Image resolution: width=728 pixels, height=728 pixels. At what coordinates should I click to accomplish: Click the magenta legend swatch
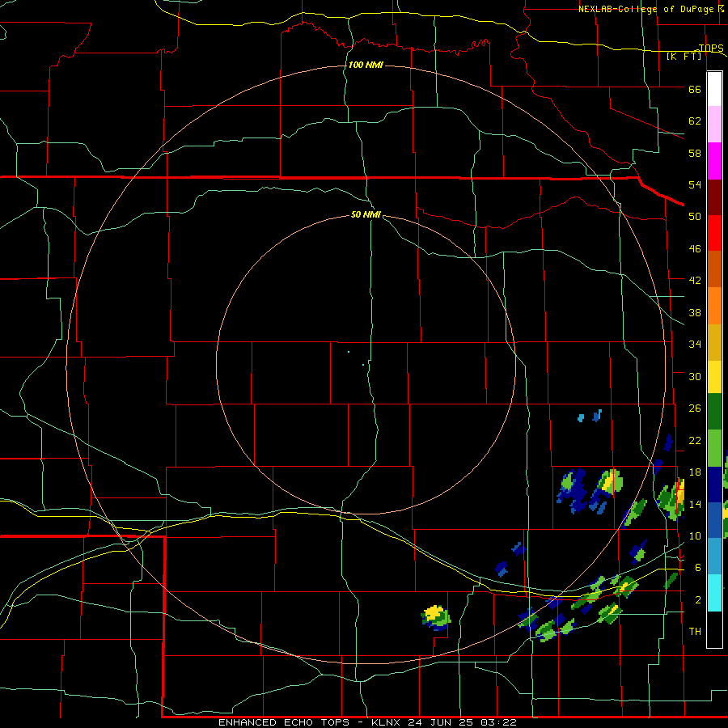(714, 161)
